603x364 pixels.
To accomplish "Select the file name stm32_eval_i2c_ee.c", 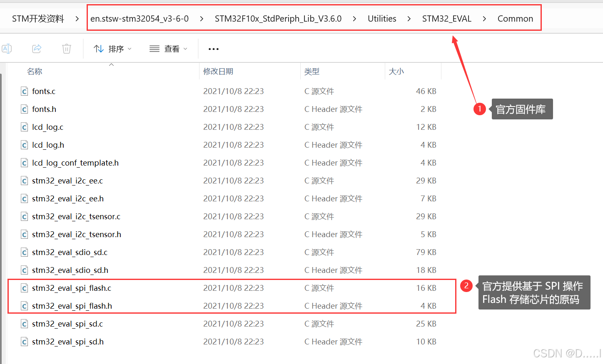I will point(67,181).
